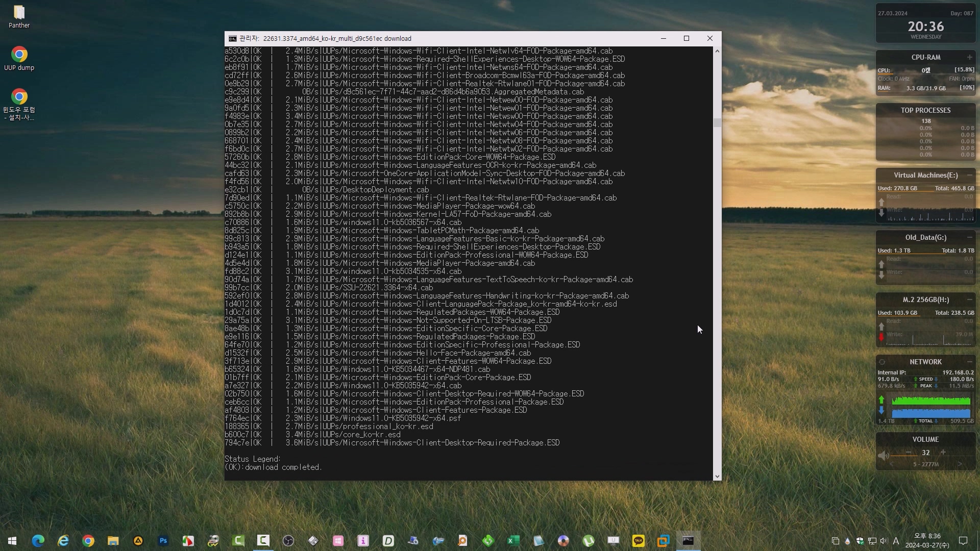
Task: Click the core_ko-kr.esd download line
Action: click(x=312, y=435)
